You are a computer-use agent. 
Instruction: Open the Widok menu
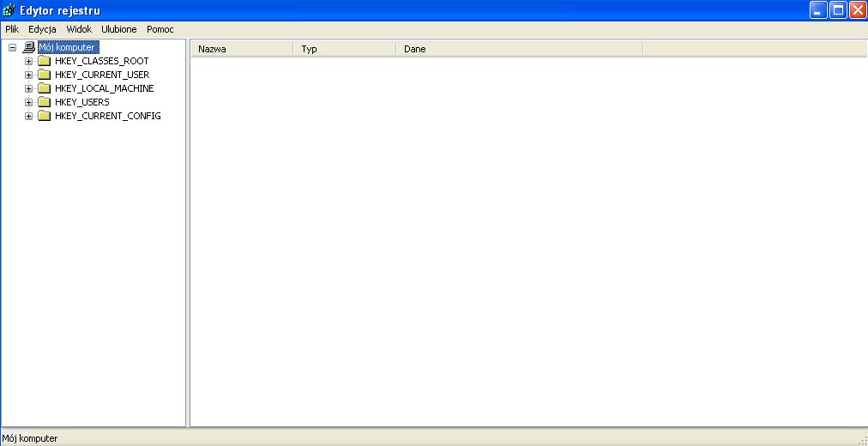point(79,29)
